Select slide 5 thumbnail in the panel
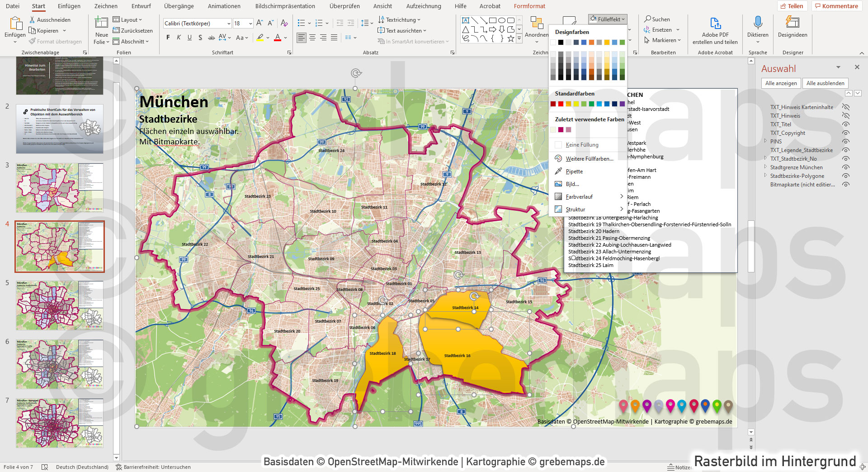 (x=59, y=305)
